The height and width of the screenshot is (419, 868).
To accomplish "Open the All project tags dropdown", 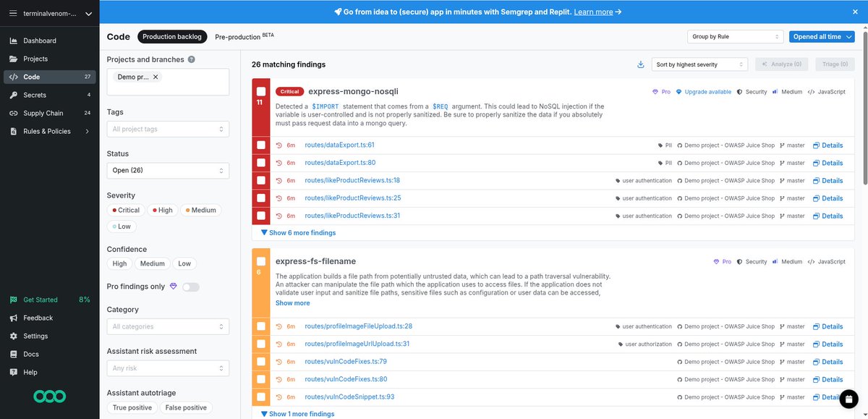I will (168, 129).
